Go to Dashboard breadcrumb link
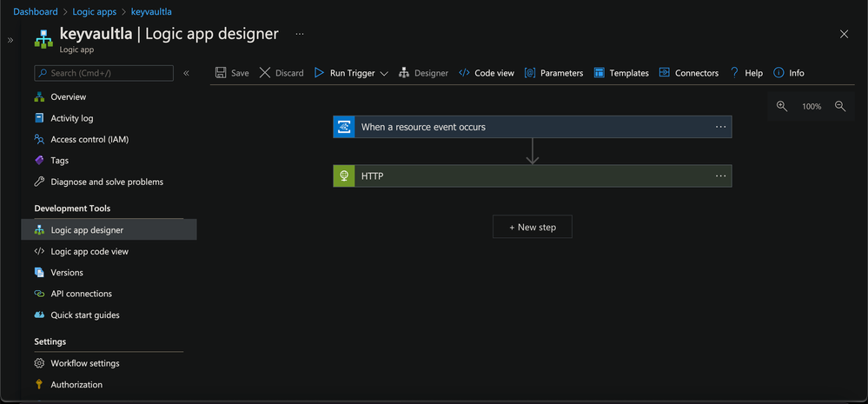Viewport: 868px width, 404px height. [x=36, y=11]
